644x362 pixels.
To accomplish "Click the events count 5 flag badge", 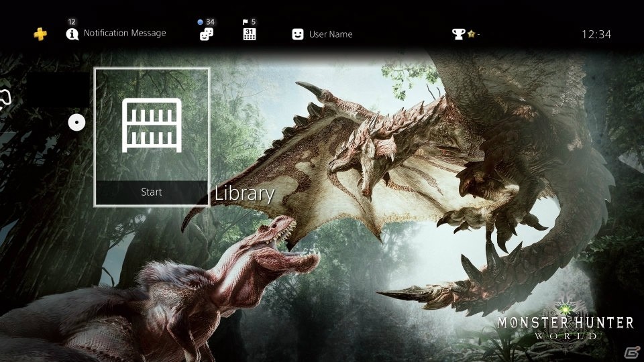I will click(x=250, y=21).
